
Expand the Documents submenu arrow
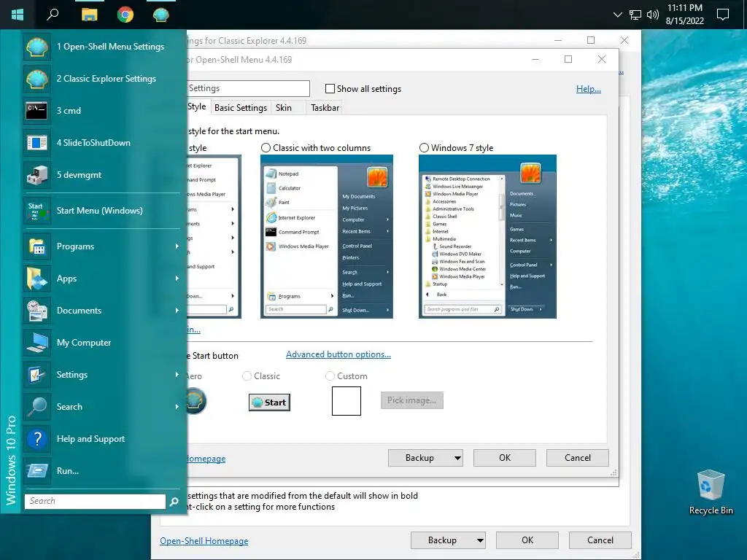[177, 311]
